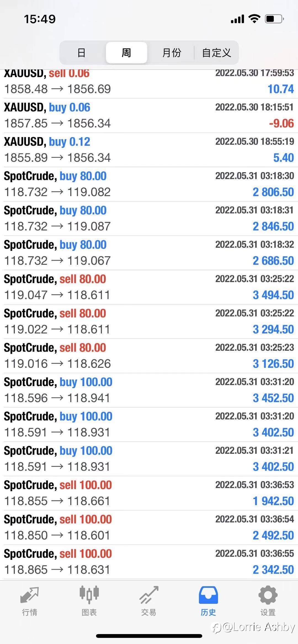
Task: Open SpotCrude sell 100.00 trade profit 1 942.50
Action: pyautogui.click(x=149, y=493)
